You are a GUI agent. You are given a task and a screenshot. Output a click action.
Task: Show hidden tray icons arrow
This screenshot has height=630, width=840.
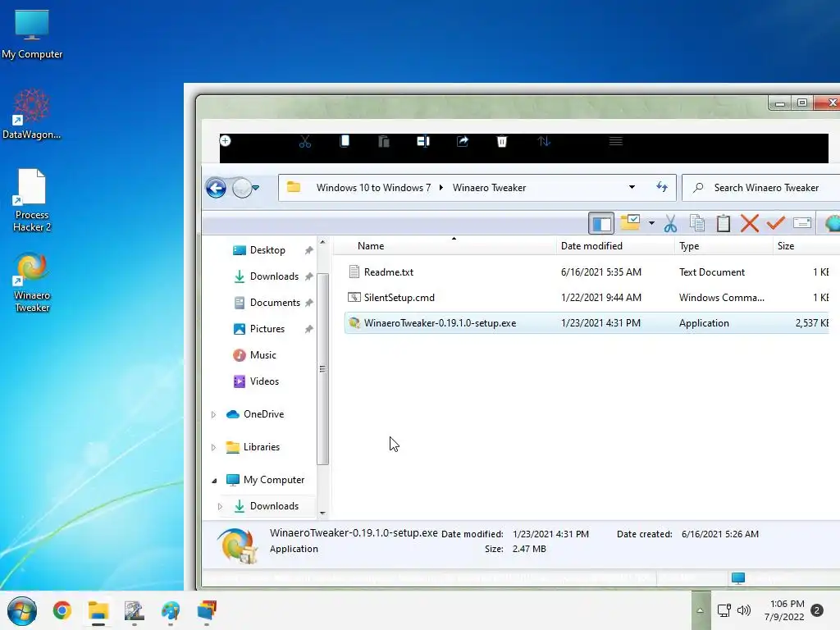(701, 610)
